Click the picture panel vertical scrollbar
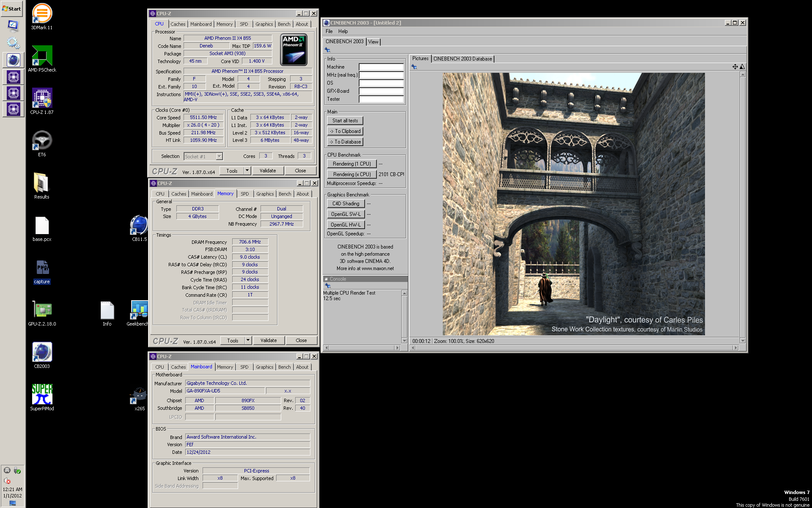The height and width of the screenshot is (508, 812). 743,207
